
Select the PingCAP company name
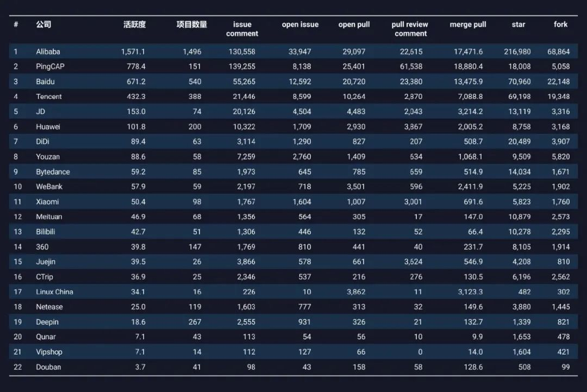(x=50, y=67)
